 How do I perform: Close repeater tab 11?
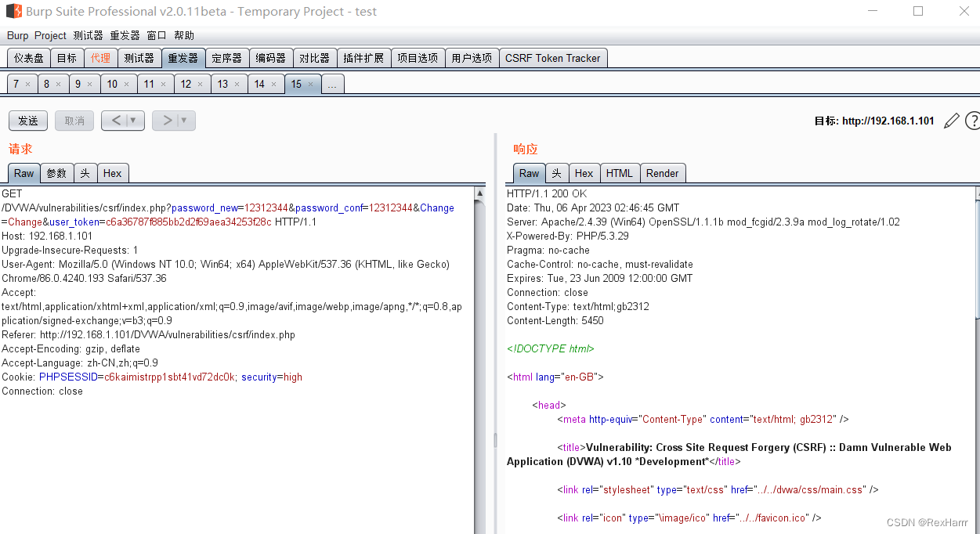tap(163, 84)
